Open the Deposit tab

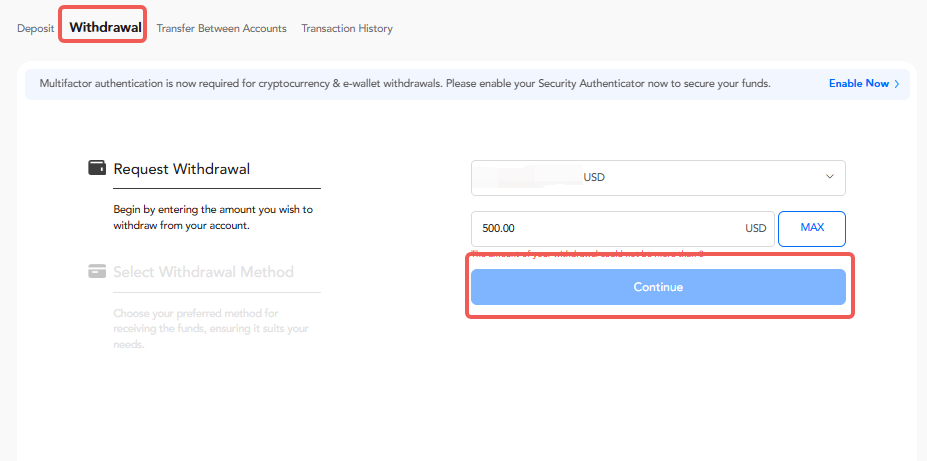[34, 28]
